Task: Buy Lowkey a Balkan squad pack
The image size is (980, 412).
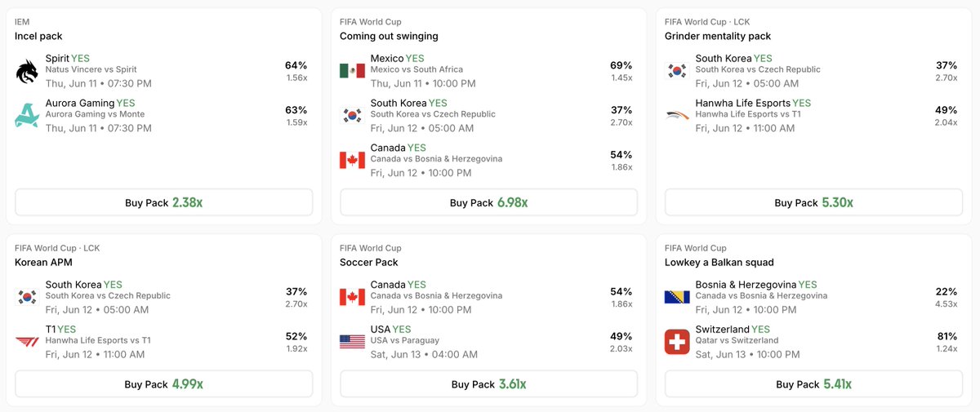Action: (813, 383)
